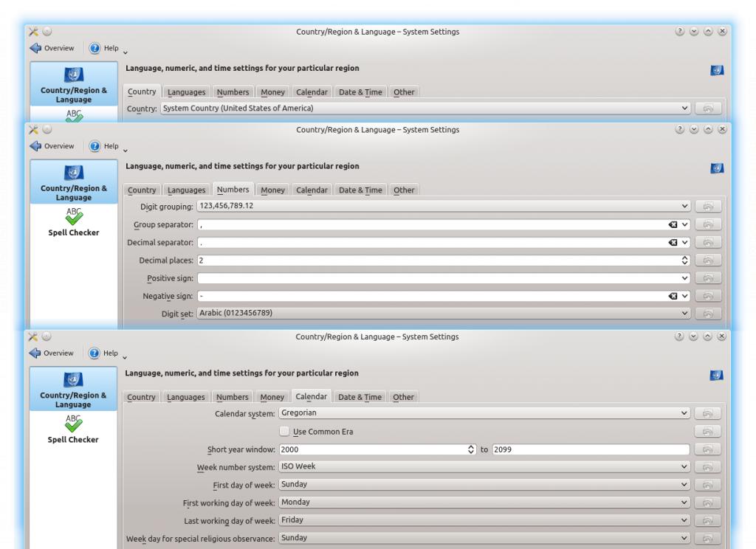
Task: Clear the Decimal separator field with its clear icon
Action: (x=673, y=242)
